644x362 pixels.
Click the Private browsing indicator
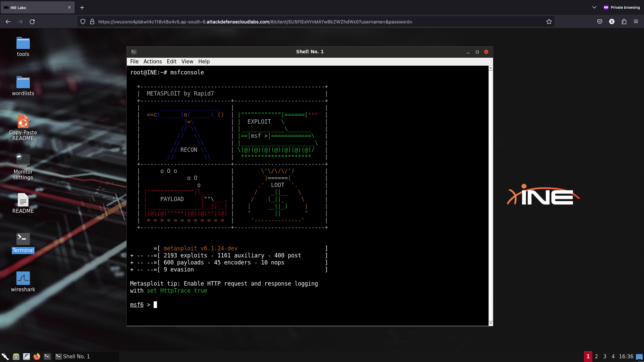622,7
